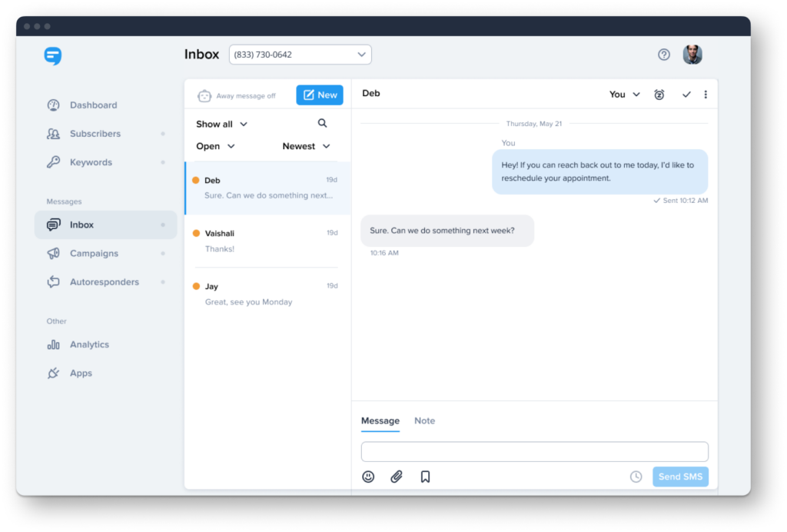The height and width of the screenshot is (532, 787).
Task: Click the blue chat logo icon
Action: click(53, 55)
